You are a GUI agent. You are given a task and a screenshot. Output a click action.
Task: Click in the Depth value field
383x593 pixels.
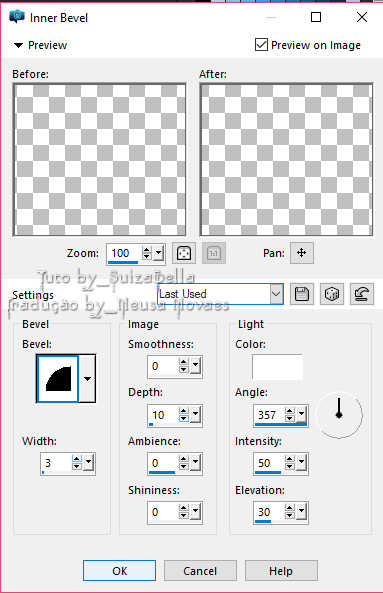point(163,415)
